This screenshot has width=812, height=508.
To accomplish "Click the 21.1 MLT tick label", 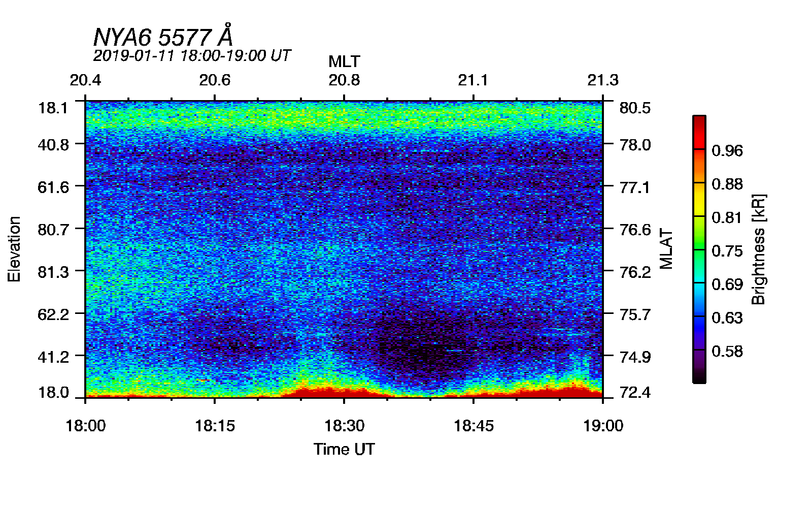I will click(x=473, y=80).
